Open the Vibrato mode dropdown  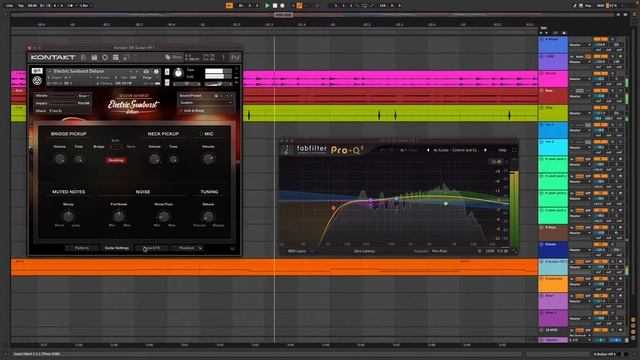[x=84, y=96]
